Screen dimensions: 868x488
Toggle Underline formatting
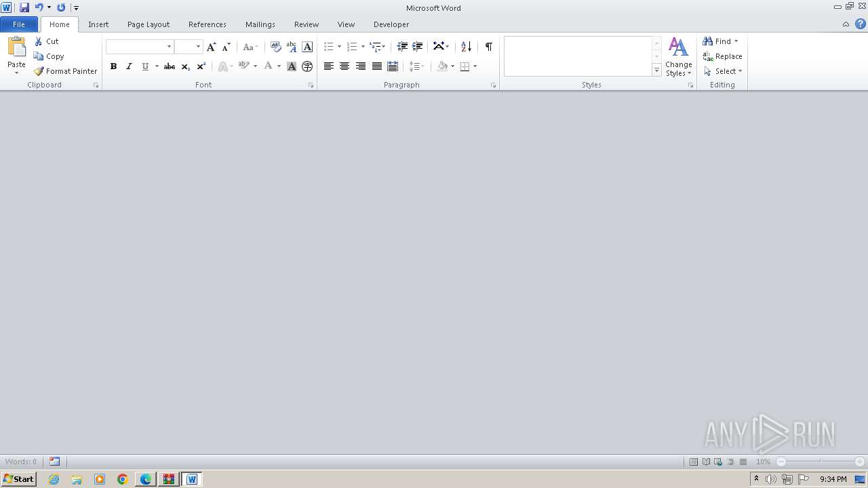tap(144, 66)
